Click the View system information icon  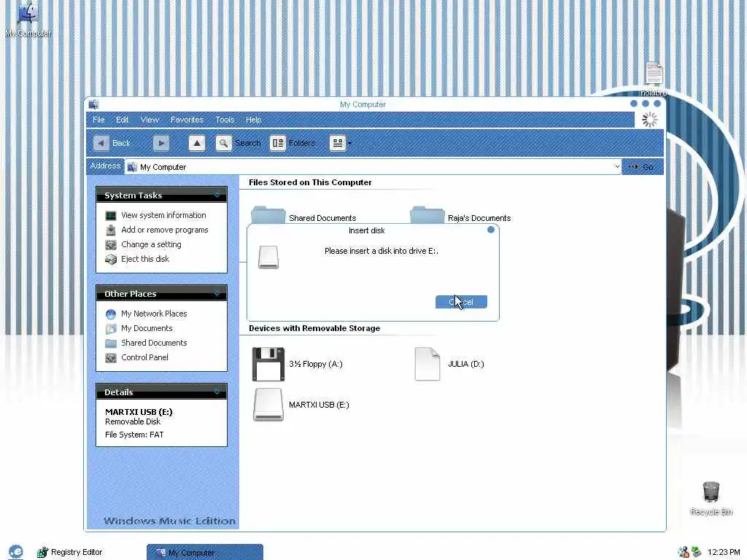pyautogui.click(x=111, y=216)
